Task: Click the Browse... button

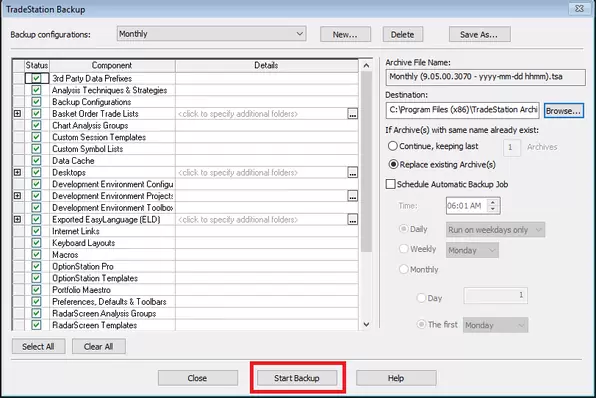Action: (564, 111)
